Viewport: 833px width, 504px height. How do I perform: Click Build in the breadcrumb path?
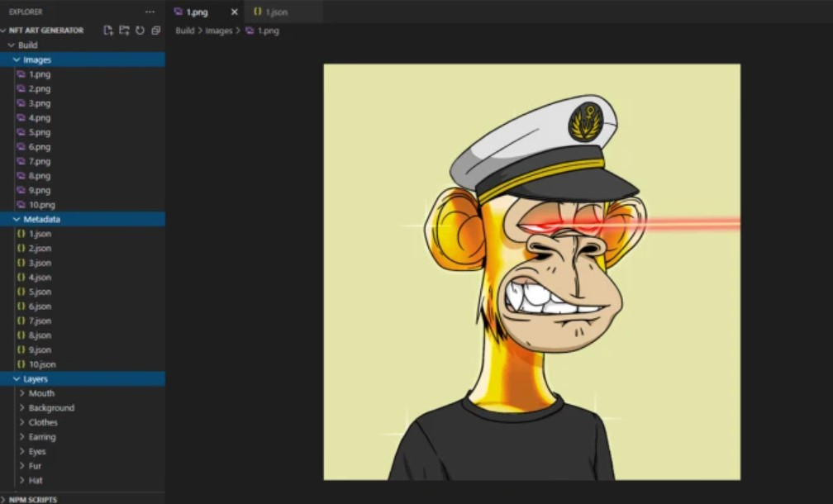[x=185, y=31]
